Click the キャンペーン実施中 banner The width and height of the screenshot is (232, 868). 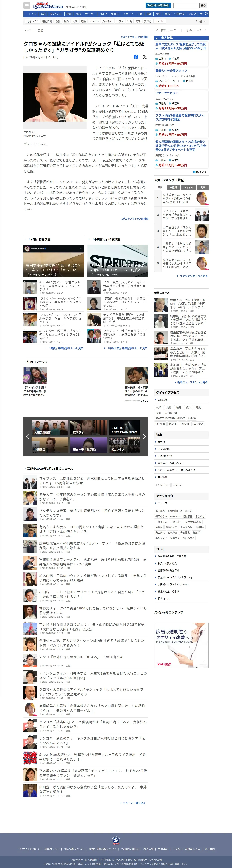[x=158, y=5]
